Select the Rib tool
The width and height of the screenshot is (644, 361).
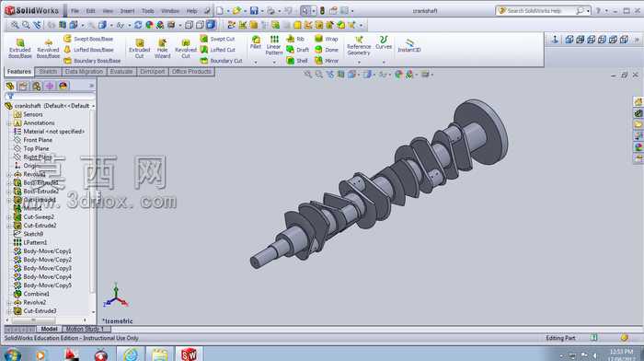click(x=295, y=39)
